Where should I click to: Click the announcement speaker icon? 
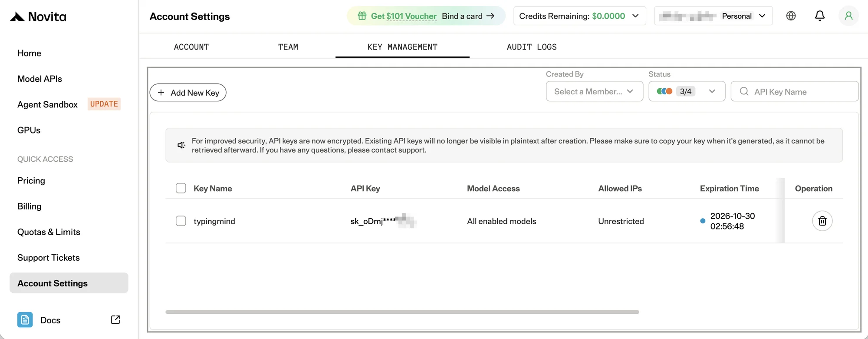click(181, 145)
